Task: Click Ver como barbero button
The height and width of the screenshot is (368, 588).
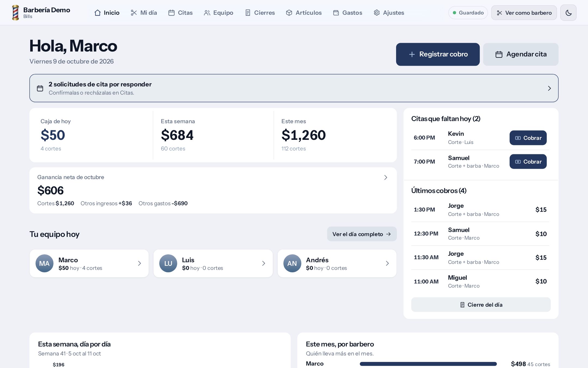Action: coord(524,13)
